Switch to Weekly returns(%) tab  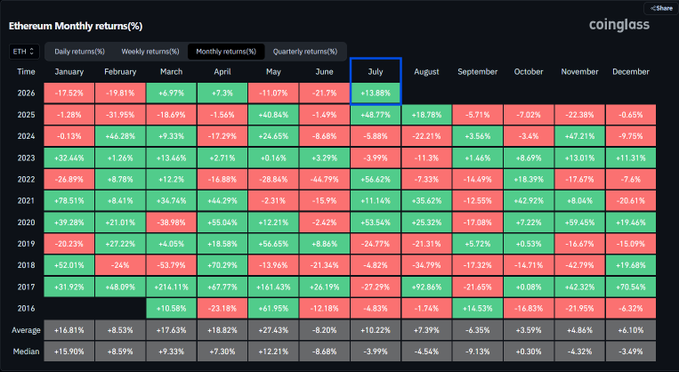(x=150, y=52)
